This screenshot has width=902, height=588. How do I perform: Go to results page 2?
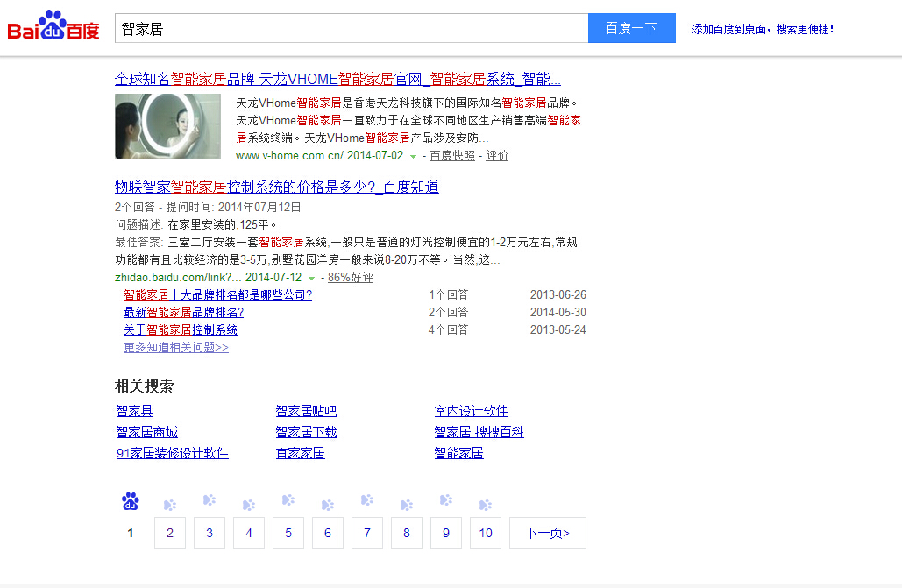pyautogui.click(x=170, y=533)
